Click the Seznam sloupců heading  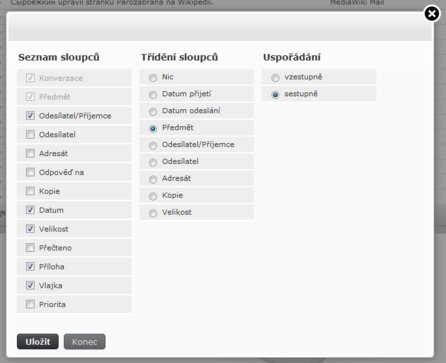(59, 57)
